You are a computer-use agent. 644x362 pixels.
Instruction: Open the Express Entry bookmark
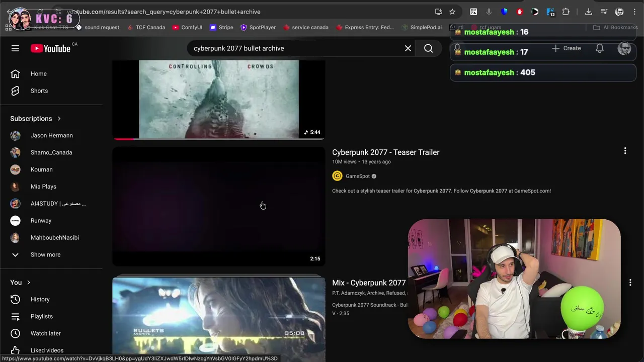[365, 28]
